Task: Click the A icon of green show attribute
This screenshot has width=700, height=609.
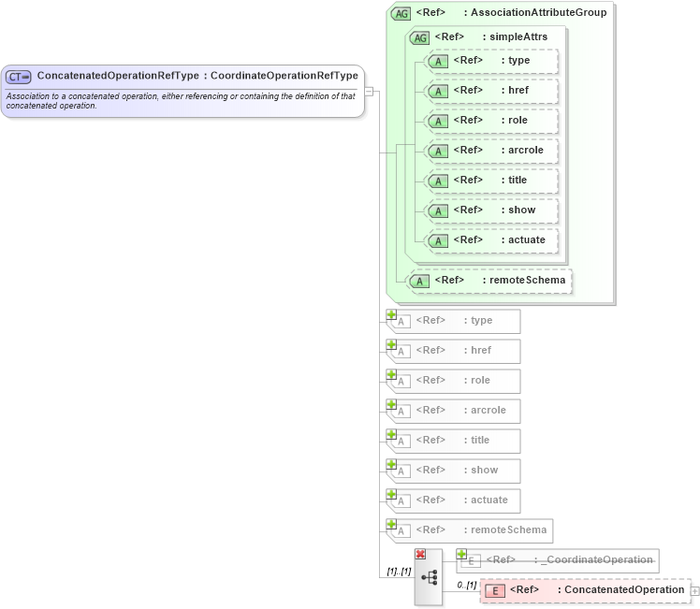Action: click(438, 211)
